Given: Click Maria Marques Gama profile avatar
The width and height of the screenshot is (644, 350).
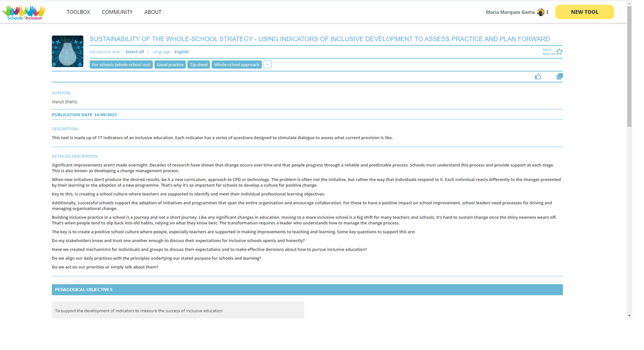Looking at the screenshot, I should click(540, 12).
